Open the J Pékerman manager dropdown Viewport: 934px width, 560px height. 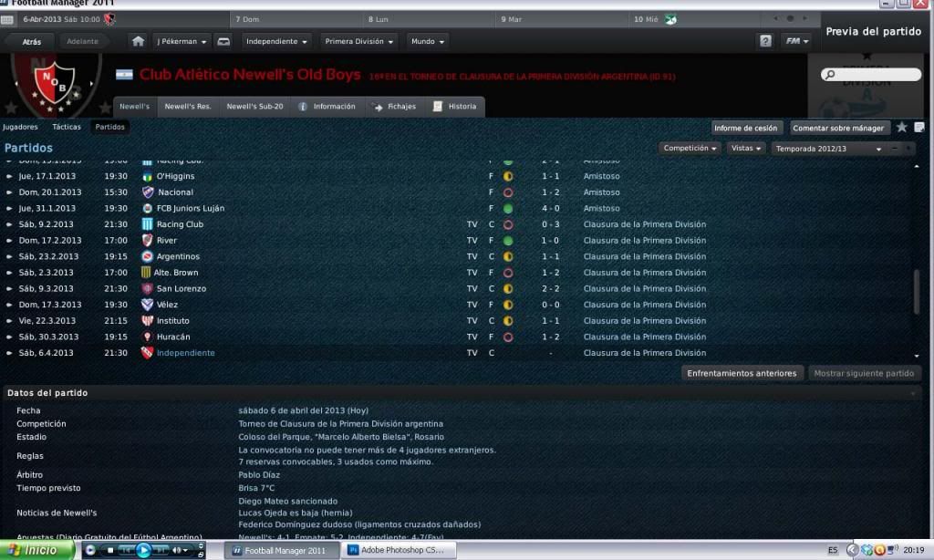pos(182,42)
